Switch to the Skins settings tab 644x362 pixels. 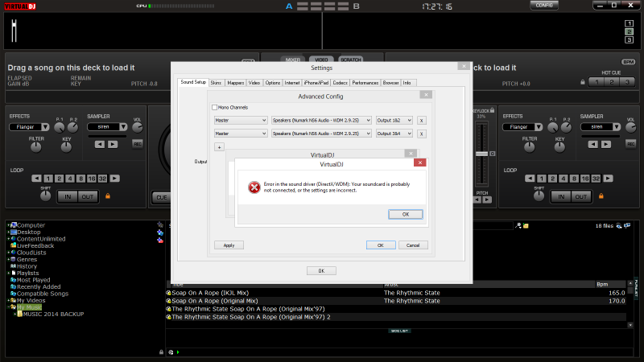click(217, 82)
